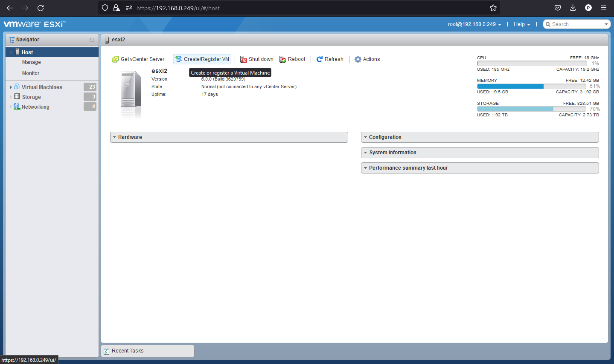Click the Reboot host icon
614x364 pixels.
(283, 59)
